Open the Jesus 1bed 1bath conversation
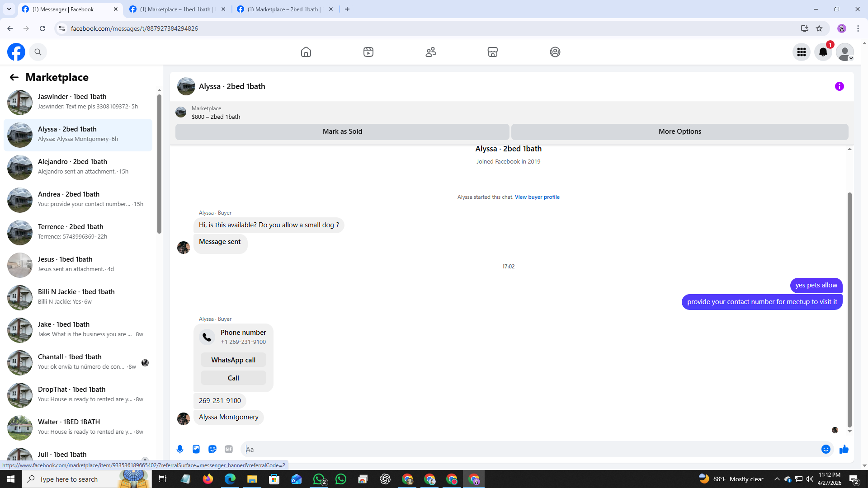 [x=78, y=265]
